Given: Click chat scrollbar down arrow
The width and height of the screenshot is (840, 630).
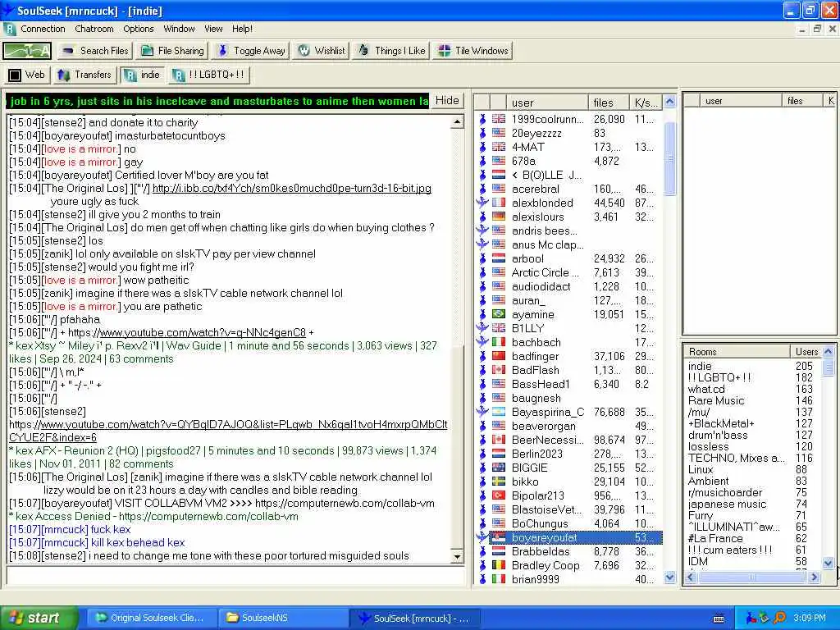Looking at the screenshot, I should pos(457,557).
